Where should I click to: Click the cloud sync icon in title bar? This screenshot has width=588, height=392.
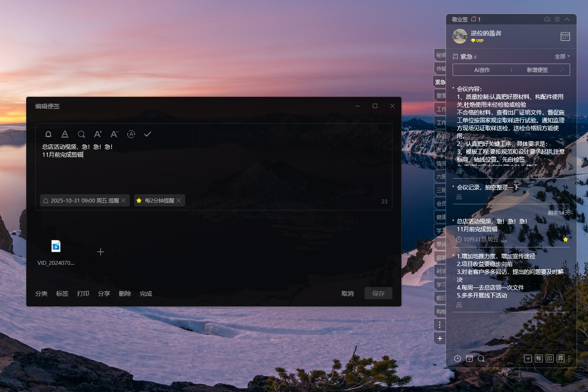(547, 19)
